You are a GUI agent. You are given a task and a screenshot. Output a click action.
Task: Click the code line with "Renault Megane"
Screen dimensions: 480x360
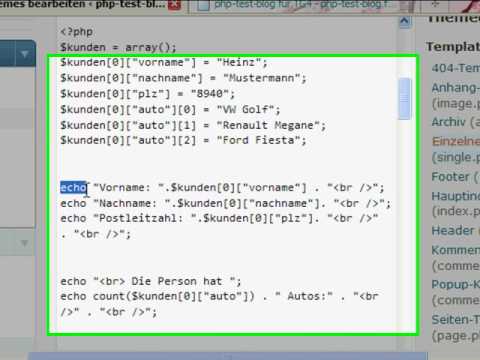193,125
